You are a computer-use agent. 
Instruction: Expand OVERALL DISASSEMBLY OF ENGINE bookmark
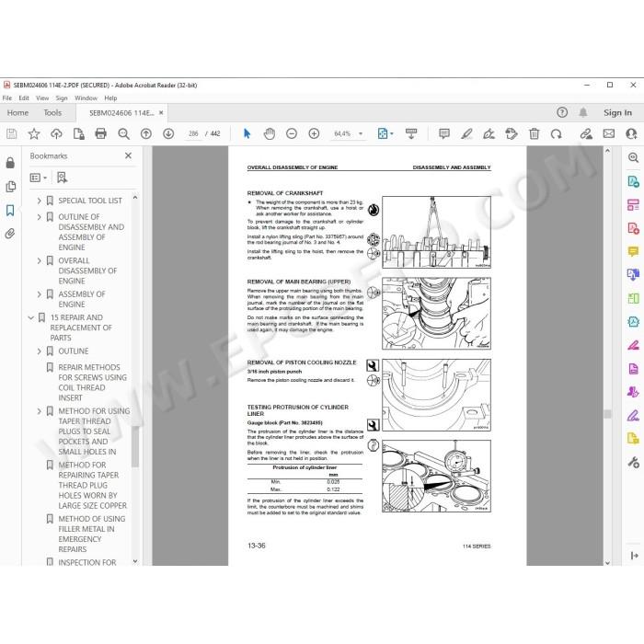[39, 260]
